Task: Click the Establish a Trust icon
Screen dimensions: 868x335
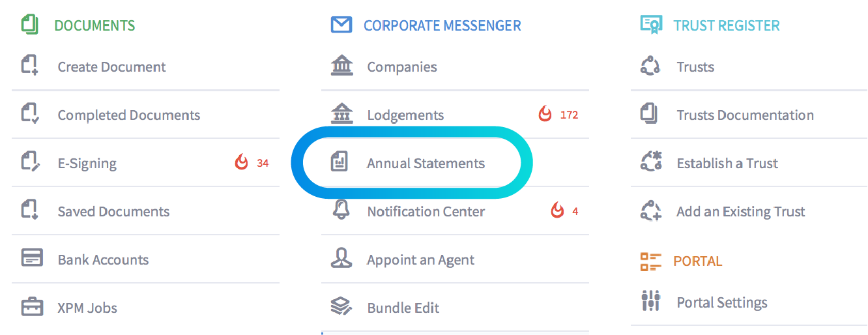Action: click(x=651, y=162)
